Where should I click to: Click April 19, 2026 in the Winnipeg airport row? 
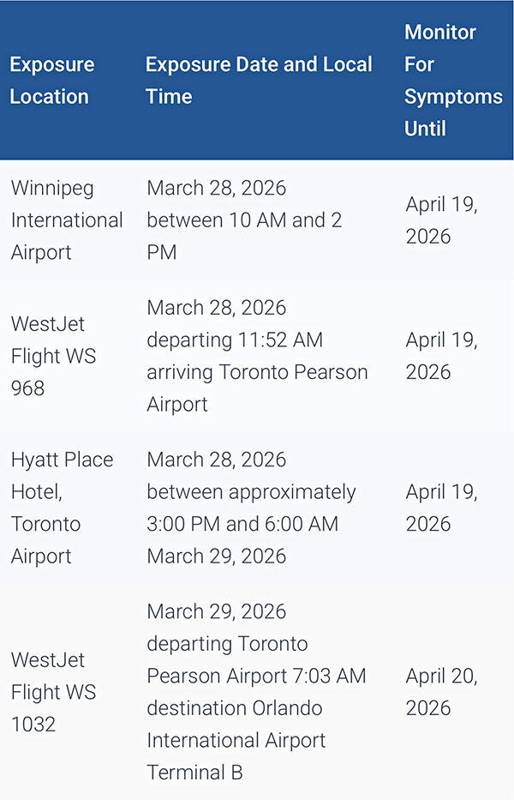click(441, 220)
